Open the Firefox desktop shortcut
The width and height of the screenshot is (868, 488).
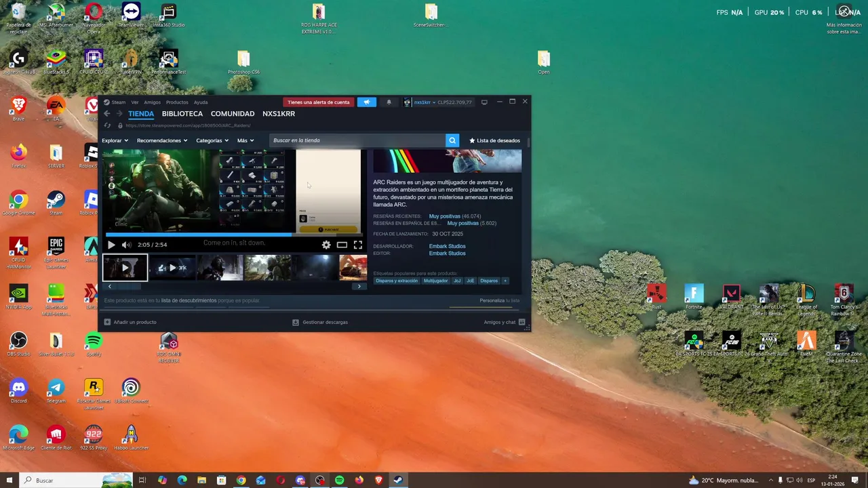click(19, 155)
